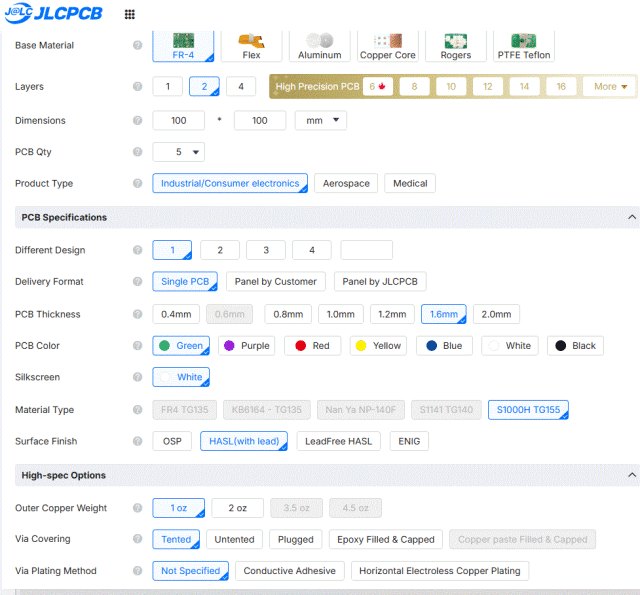
Task: Select Aluminum base material
Action: click(320, 46)
